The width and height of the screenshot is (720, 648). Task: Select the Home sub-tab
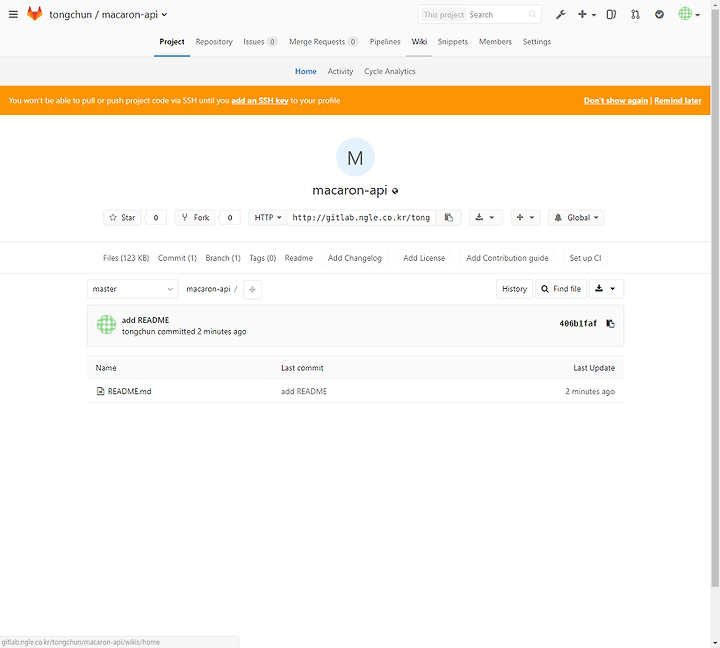point(305,71)
